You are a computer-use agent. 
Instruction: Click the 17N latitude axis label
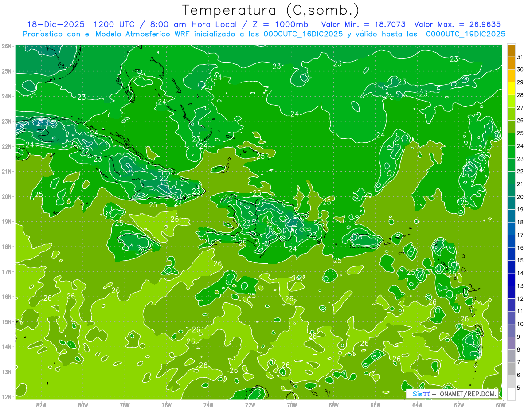click(x=7, y=272)
